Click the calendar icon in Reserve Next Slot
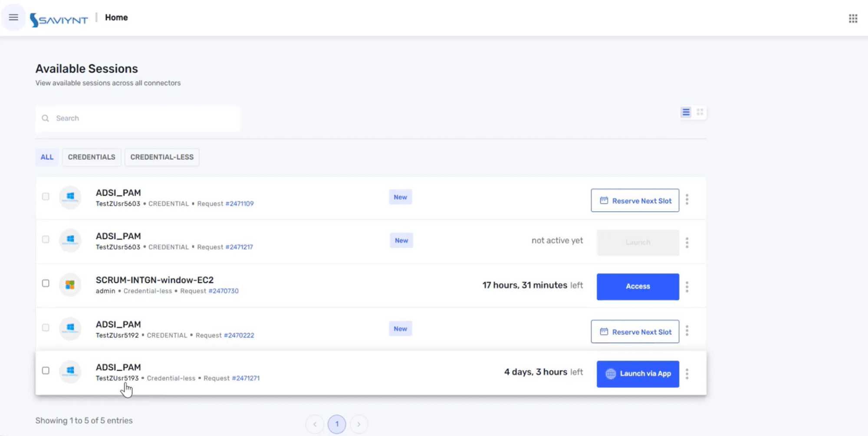Image resolution: width=868 pixels, height=436 pixels. (603, 200)
